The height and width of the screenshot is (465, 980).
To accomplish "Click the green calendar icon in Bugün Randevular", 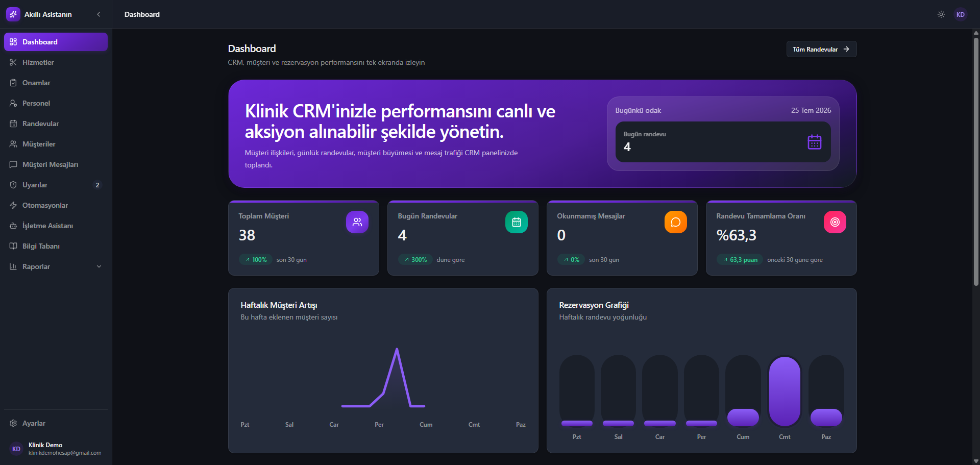I will coord(517,222).
